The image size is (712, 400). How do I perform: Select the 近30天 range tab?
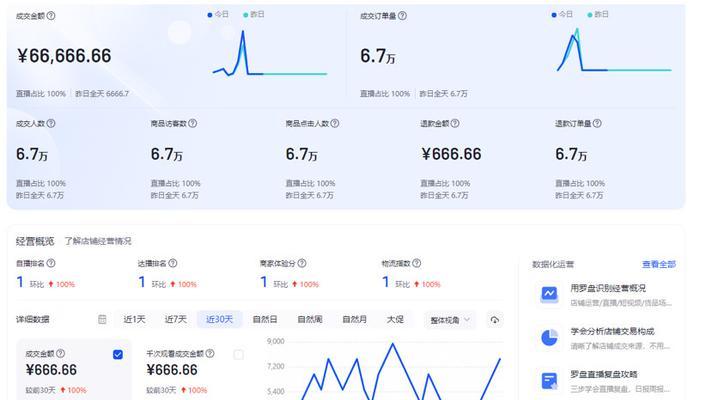219,320
